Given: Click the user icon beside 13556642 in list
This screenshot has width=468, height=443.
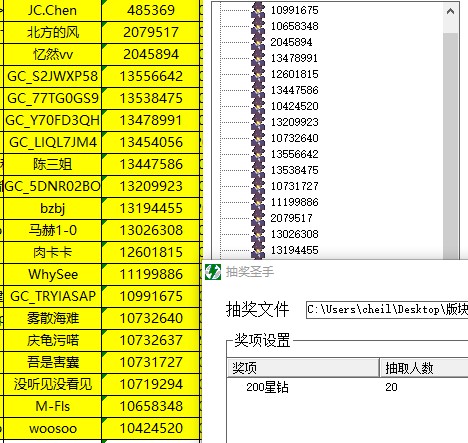Looking at the screenshot, I should [x=258, y=154].
